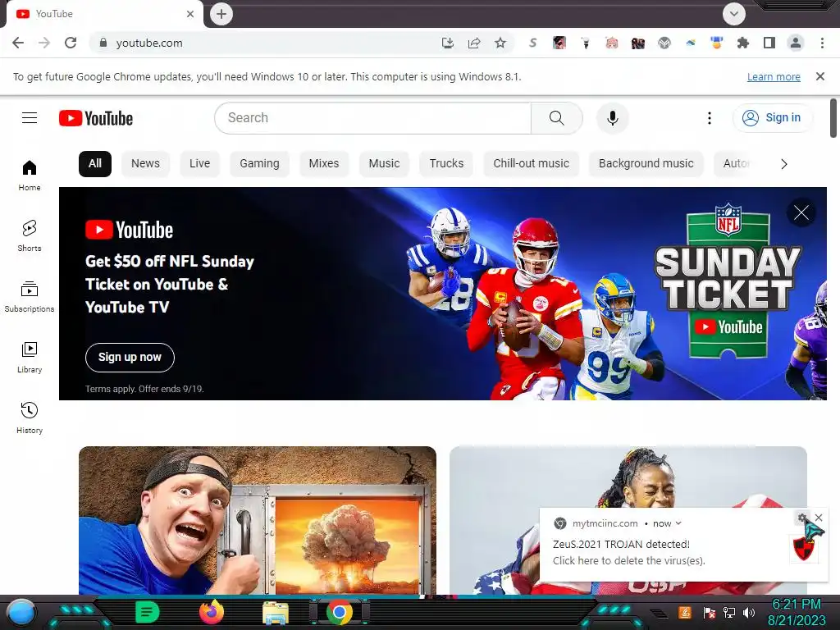
Task: Open the nuclear explosion bunker video thumbnail
Action: click(257, 521)
